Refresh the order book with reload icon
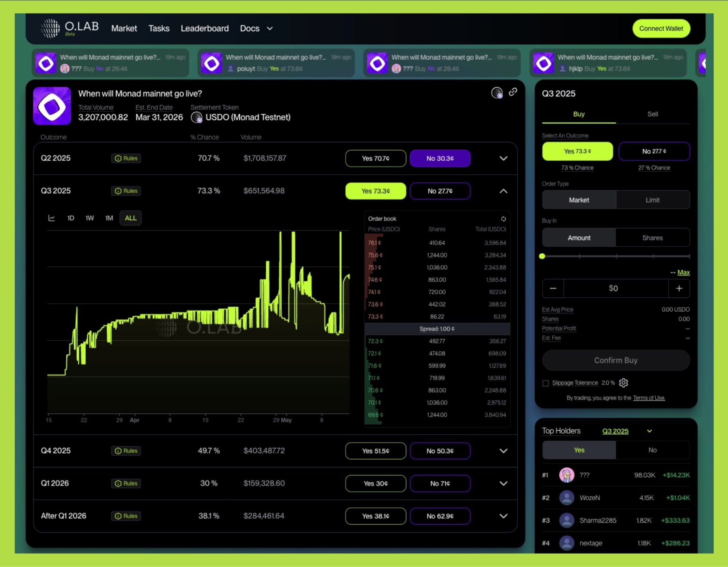Screen dimensions: 728x567 (503, 219)
